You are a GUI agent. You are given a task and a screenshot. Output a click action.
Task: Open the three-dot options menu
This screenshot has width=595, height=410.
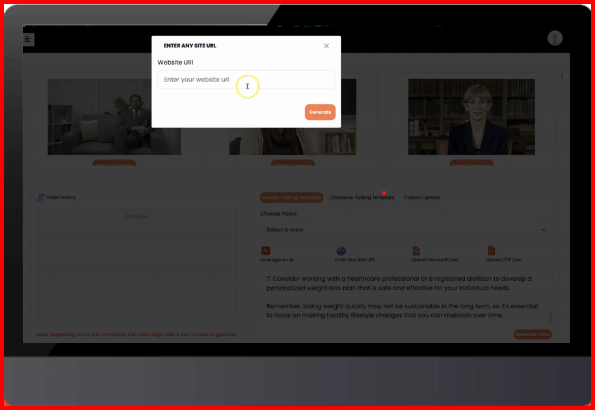[562, 76]
